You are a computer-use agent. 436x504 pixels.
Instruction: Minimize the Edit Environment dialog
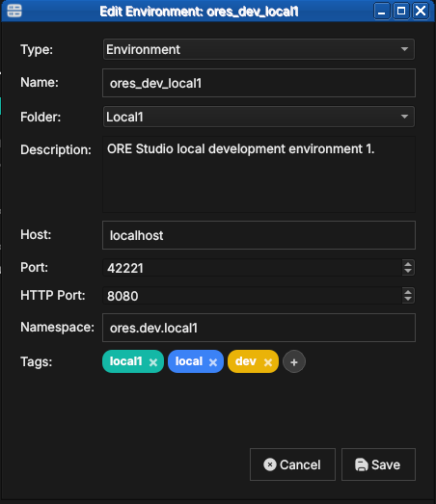pos(382,12)
